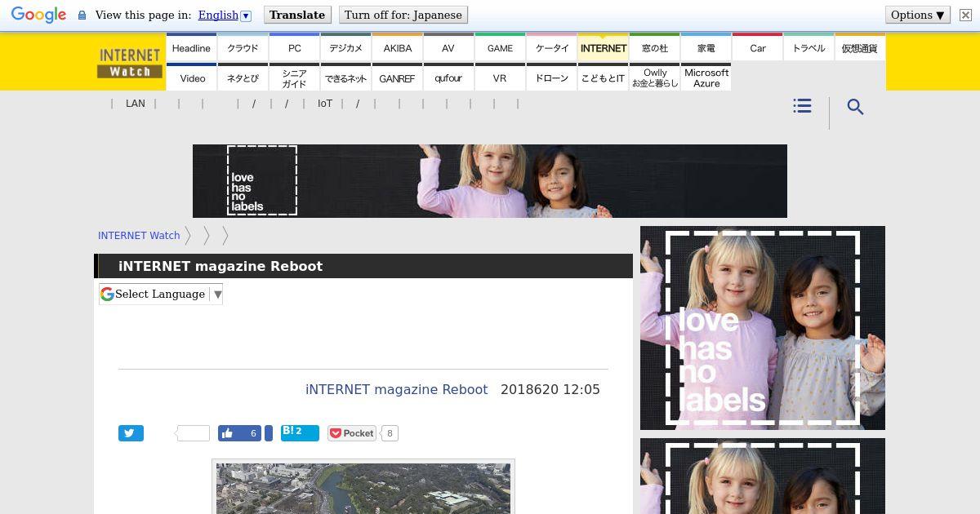Open the シニアガイド tab
Image resolution: width=980 pixels, height=514 pixels.
click(x=294, y=78)
